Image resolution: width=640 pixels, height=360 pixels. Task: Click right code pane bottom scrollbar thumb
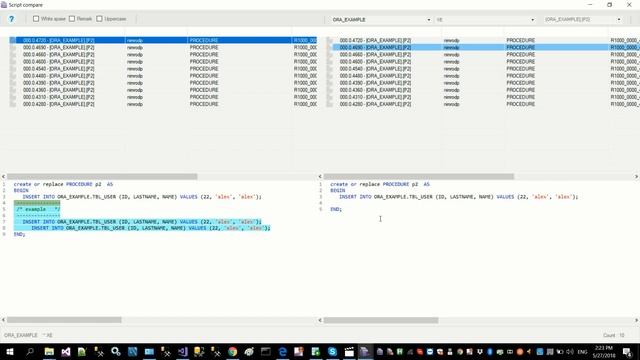click(x=381, y=320)
